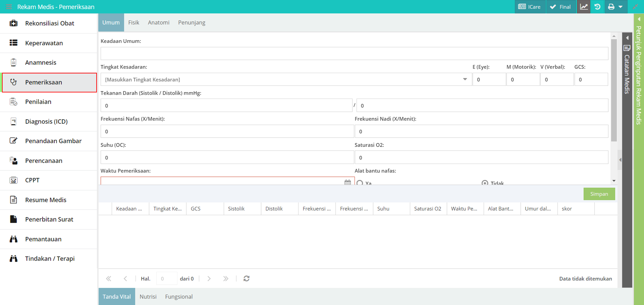Focus the Saturasi O2 field

pos(481,157)
